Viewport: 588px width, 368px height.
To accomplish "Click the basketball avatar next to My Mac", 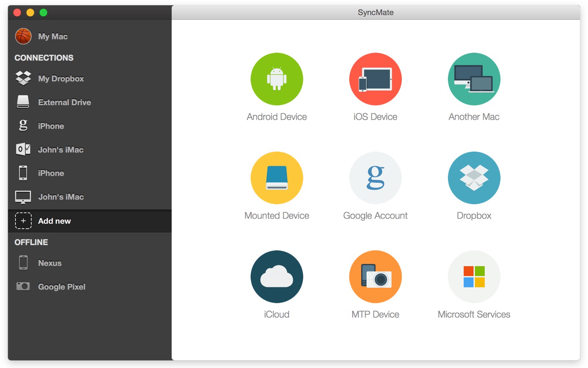I will [x=23, y=36].
